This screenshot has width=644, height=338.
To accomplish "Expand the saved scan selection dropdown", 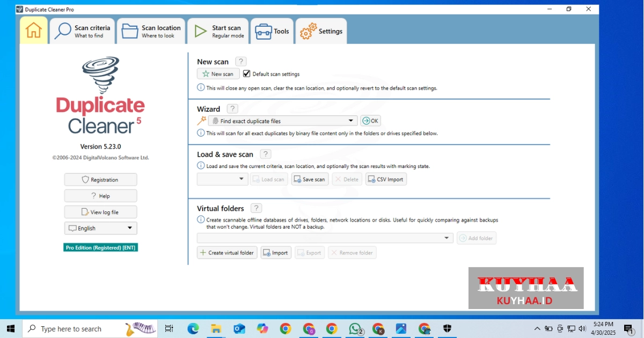I will tap(241, 179).
